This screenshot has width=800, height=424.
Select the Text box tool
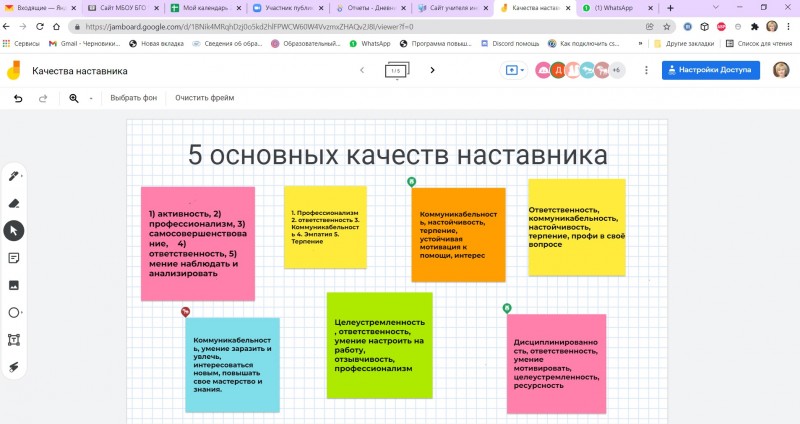pos(14,340)
